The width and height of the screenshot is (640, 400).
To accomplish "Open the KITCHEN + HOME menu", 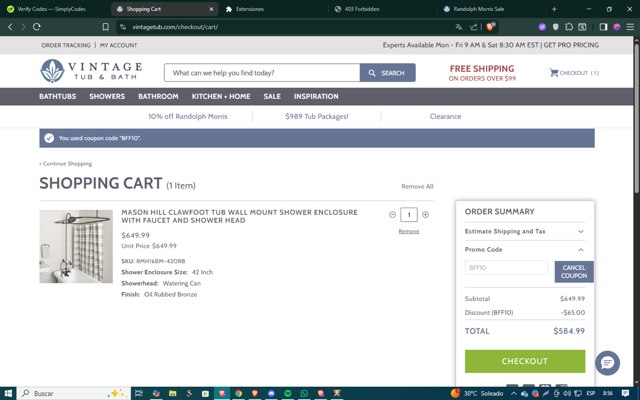I will (221, 97).
